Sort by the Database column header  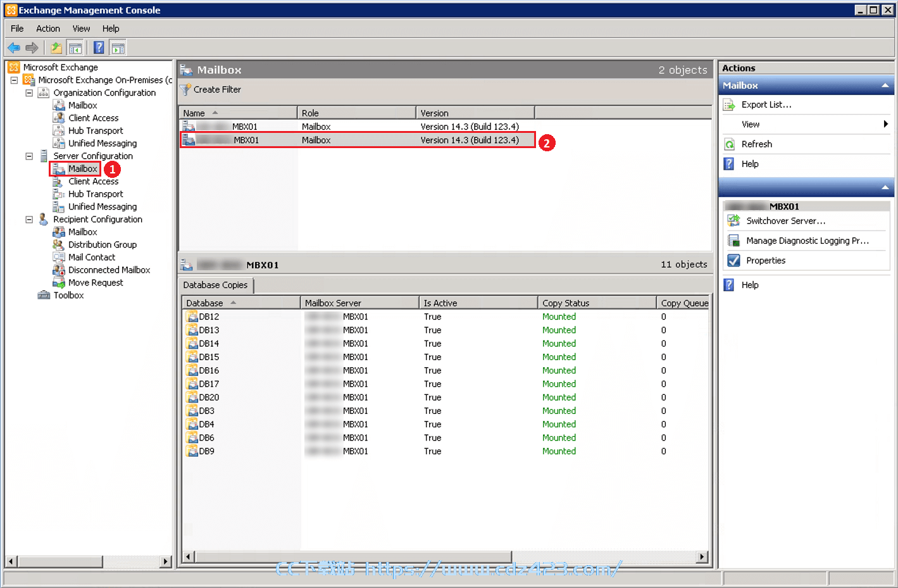point(241,303)
